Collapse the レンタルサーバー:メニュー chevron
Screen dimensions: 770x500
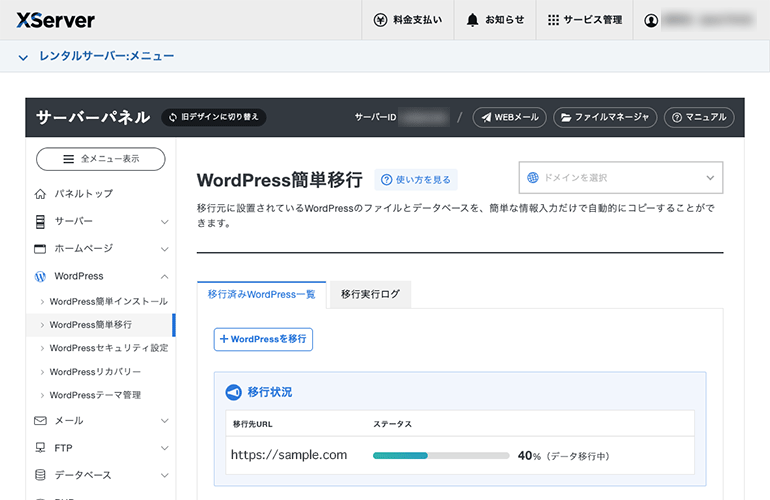[x=23, y=57]
